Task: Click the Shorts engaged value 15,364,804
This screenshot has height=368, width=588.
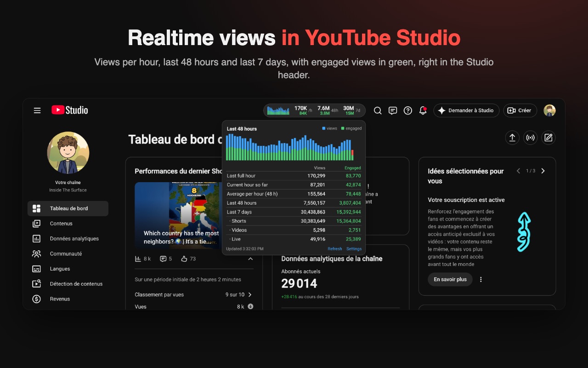Action: (349, 221)
